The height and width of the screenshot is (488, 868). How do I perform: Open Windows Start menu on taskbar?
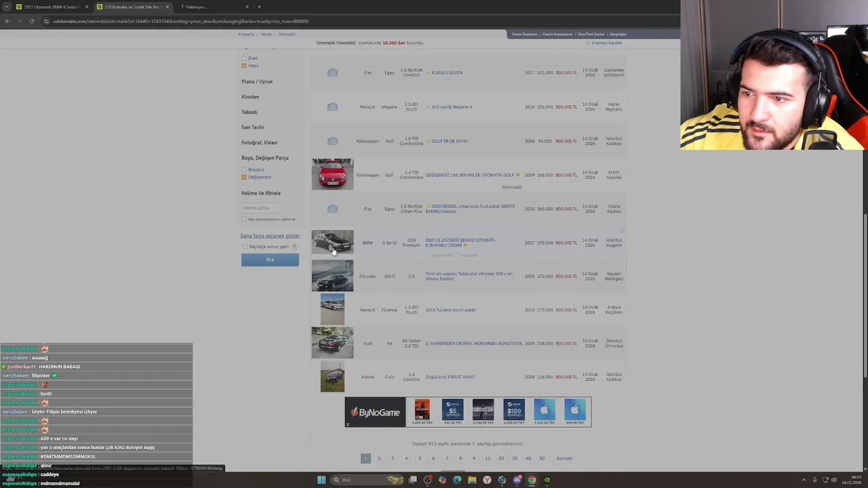click(321, 480)
